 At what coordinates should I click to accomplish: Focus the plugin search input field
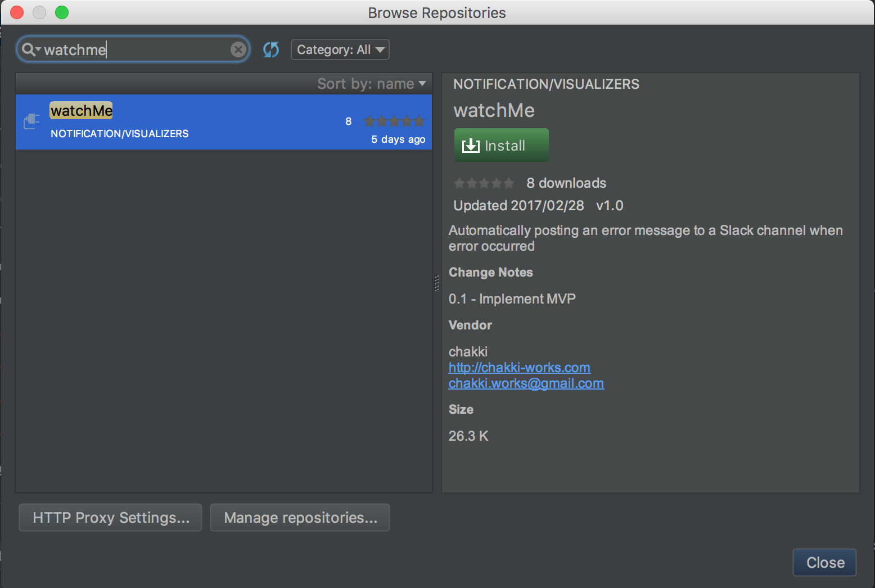coord(134,49)
